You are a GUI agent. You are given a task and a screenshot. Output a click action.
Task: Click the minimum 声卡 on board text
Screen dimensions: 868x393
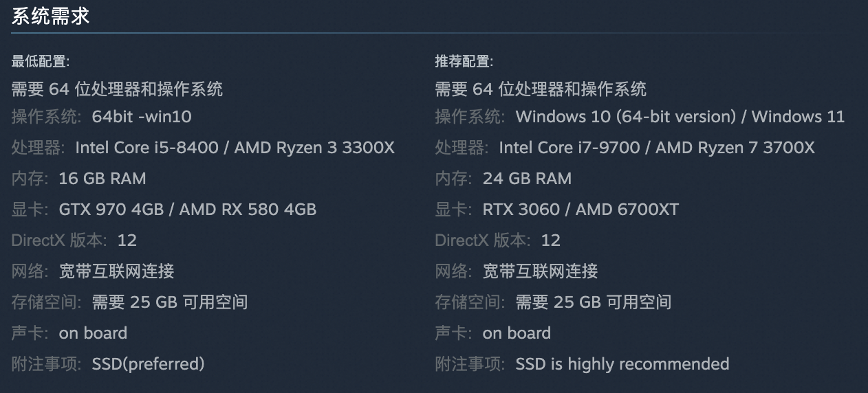(x=93, y=333)
